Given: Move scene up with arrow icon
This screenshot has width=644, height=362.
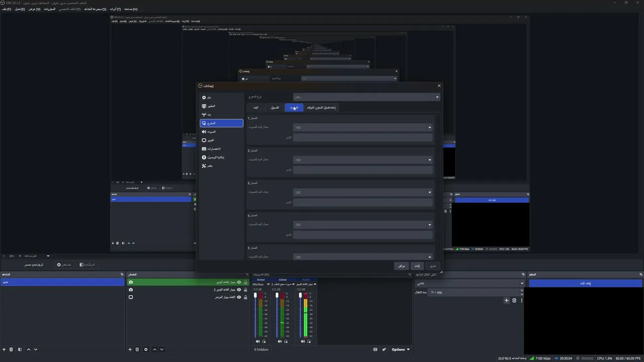Looking at the screenshot, I should tap(29, 349).
